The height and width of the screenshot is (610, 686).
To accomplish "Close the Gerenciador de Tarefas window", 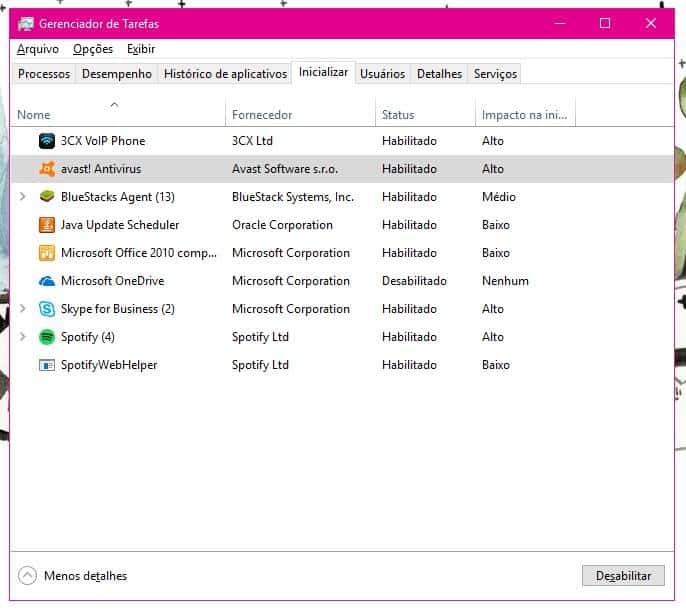I will 651,23.
